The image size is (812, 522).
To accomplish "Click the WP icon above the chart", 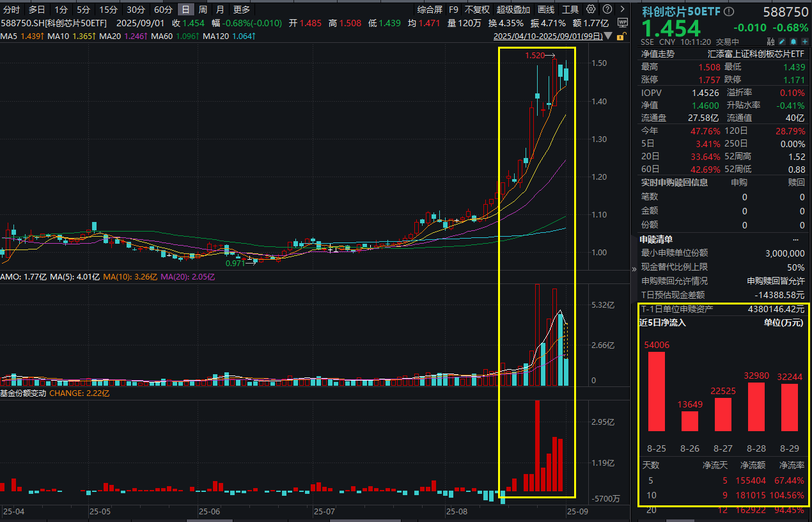I will (623, 23).
